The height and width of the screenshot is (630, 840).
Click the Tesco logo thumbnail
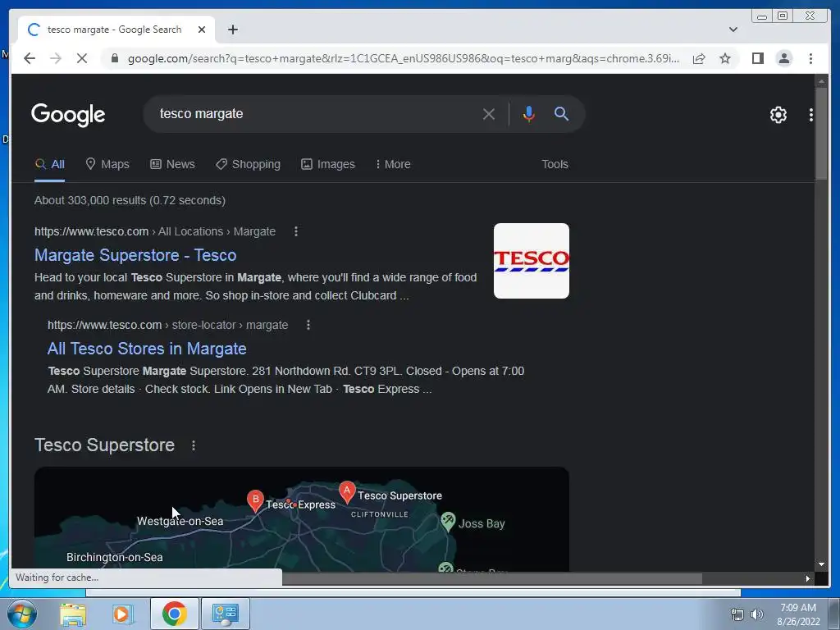(531, 261)
